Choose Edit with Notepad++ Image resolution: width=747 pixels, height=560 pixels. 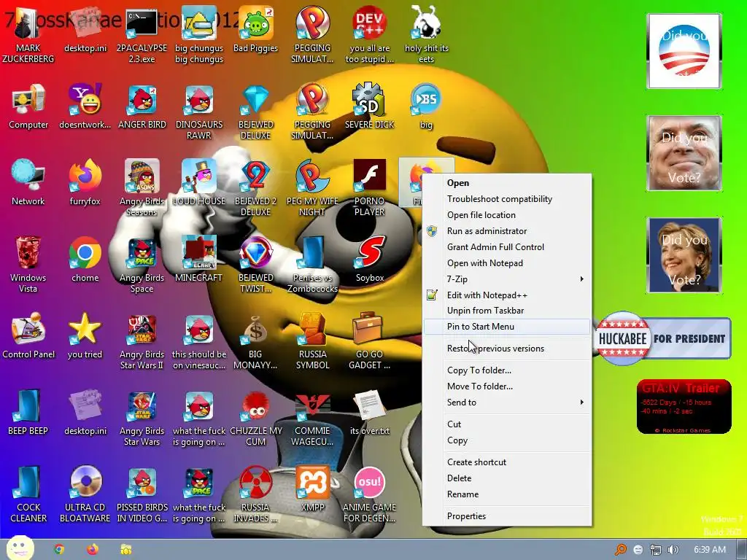pos(507,295)
